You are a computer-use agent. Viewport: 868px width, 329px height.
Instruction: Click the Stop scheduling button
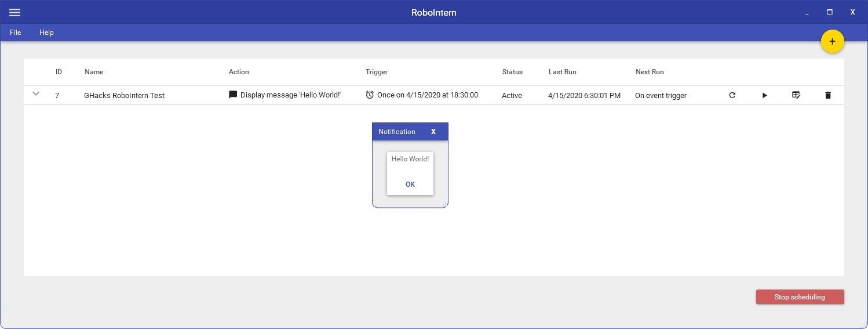tap(800, 297)
